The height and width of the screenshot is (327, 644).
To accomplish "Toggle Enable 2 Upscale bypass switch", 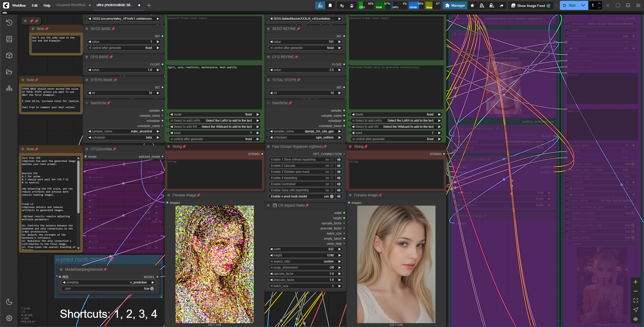I will [x=332, y=166].
